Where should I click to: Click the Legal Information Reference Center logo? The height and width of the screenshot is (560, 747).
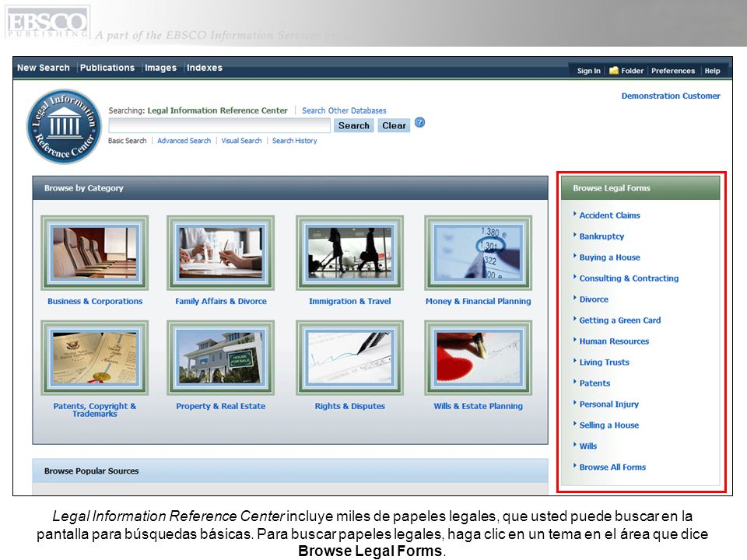64,127
